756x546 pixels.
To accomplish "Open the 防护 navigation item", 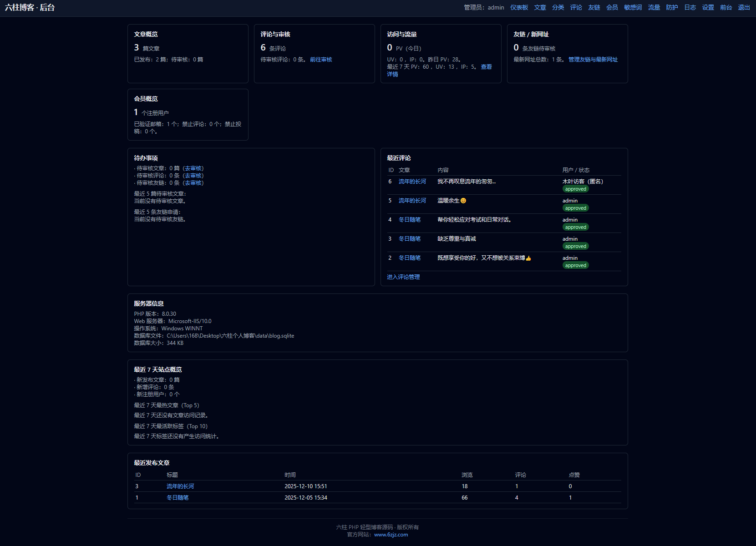I will [672, 7].
